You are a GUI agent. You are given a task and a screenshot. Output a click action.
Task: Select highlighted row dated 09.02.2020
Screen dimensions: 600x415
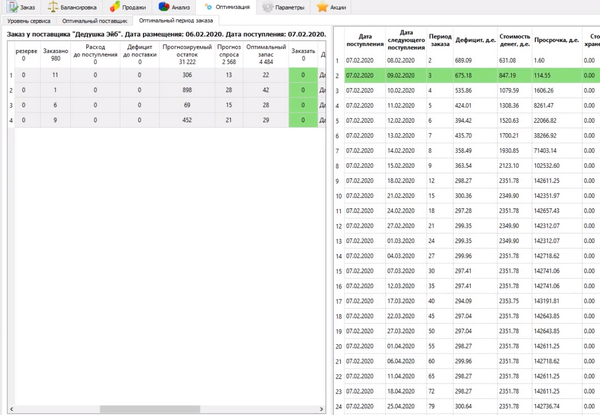tap(472, 76)
